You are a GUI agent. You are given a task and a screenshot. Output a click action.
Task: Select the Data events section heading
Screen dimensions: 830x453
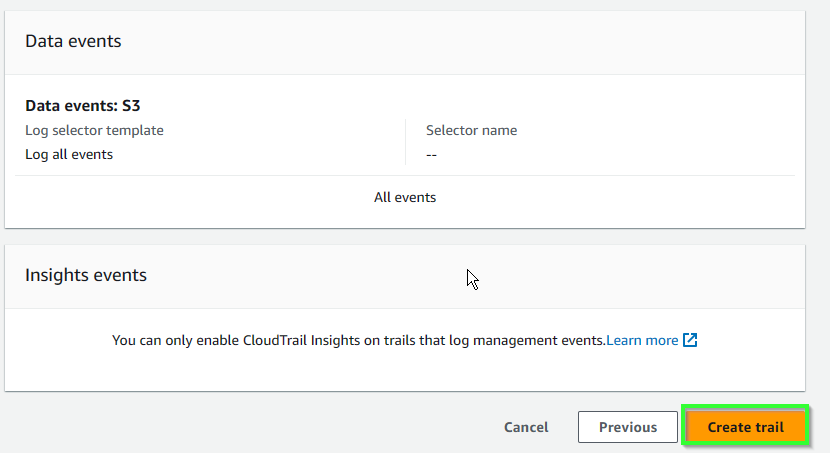point(73,41)
